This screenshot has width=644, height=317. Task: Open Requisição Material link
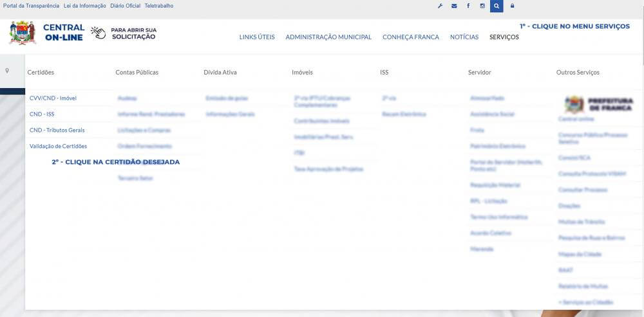click(495, 185)
